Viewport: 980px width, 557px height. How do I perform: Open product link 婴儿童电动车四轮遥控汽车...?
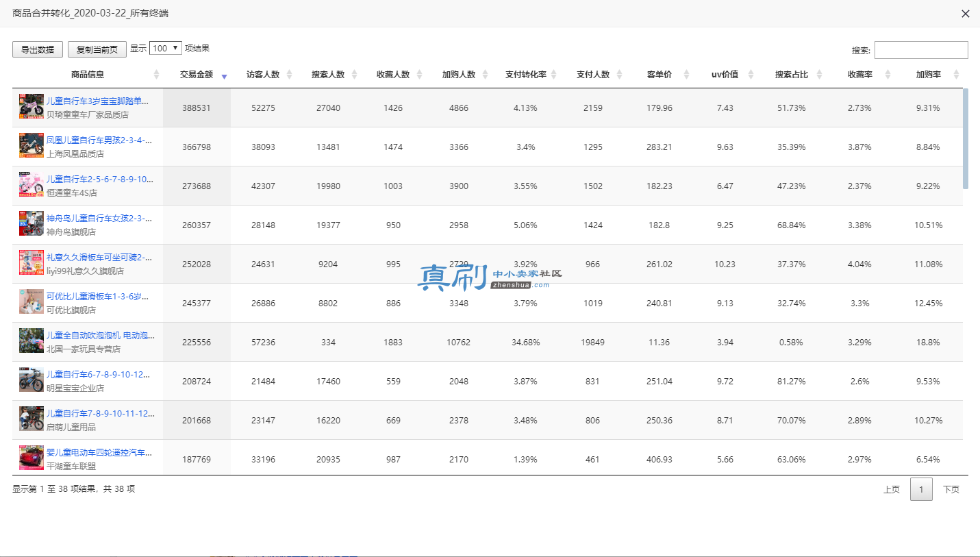pyautogui.click(x=99, y=453)
